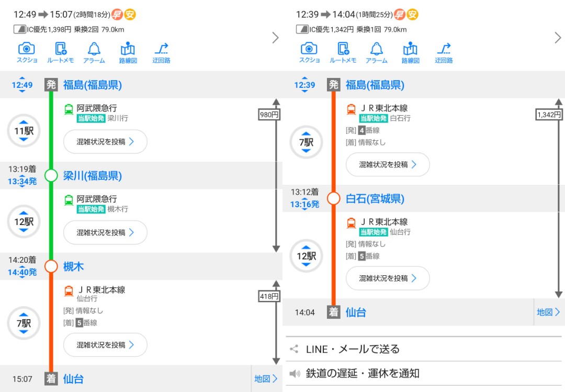Change the 14:40発 departure time at 槻木
565x392 pixels.
pyautogui.click(x=22, y=272)
